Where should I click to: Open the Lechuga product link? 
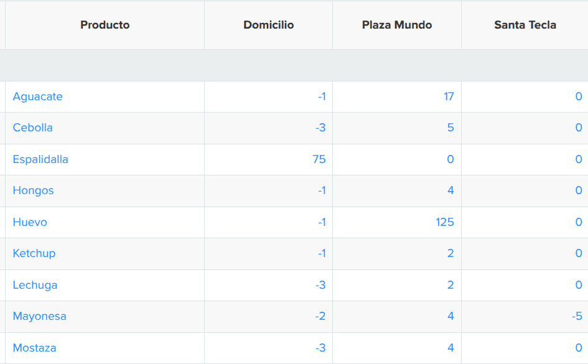[35, 285]
